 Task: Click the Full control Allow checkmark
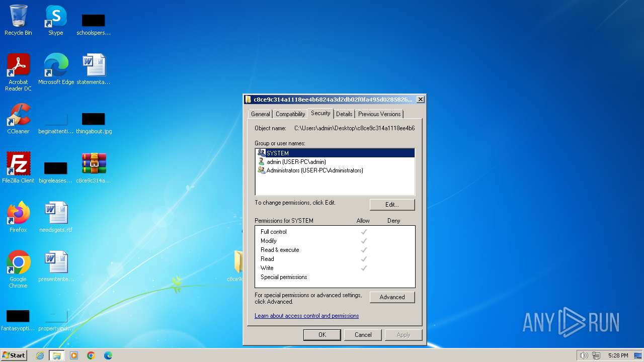(x=364, y=232)
